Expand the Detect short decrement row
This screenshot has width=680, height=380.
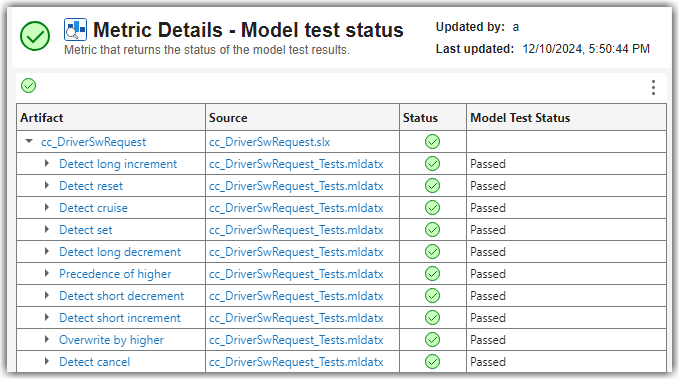(47, 295)
